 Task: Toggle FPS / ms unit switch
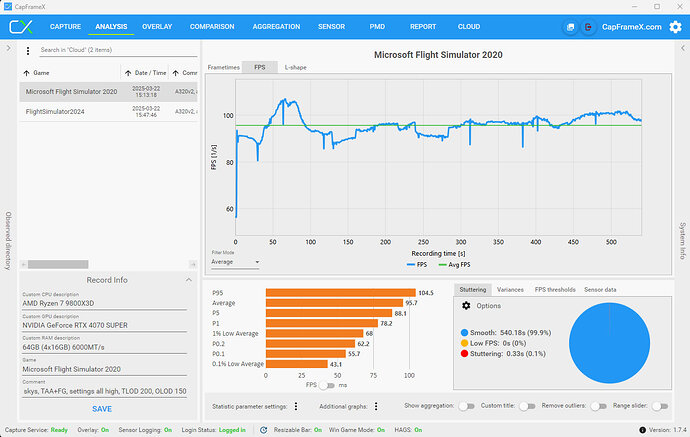[327, 385]
